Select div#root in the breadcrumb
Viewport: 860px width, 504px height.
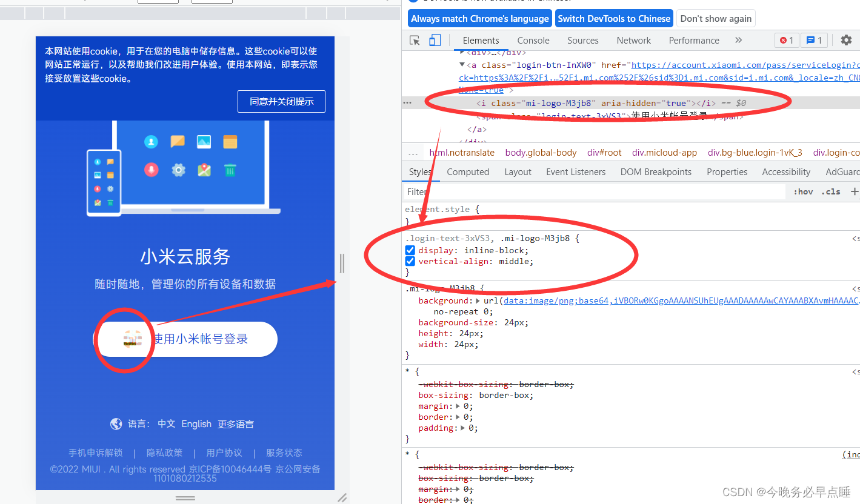coord(604,153)
